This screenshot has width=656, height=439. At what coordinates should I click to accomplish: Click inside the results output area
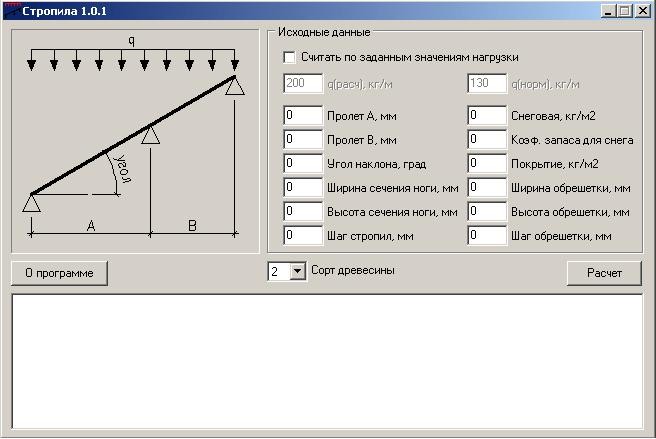327,362
